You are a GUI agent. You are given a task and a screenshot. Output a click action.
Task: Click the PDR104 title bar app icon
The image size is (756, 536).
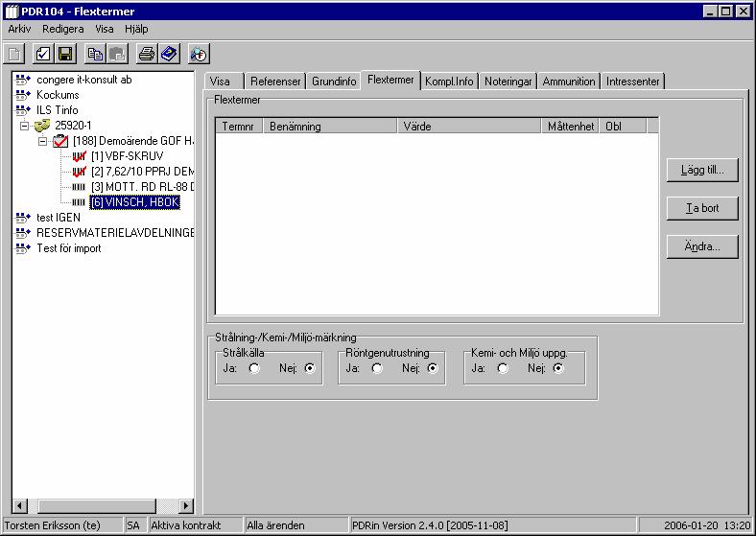[12, 12]
